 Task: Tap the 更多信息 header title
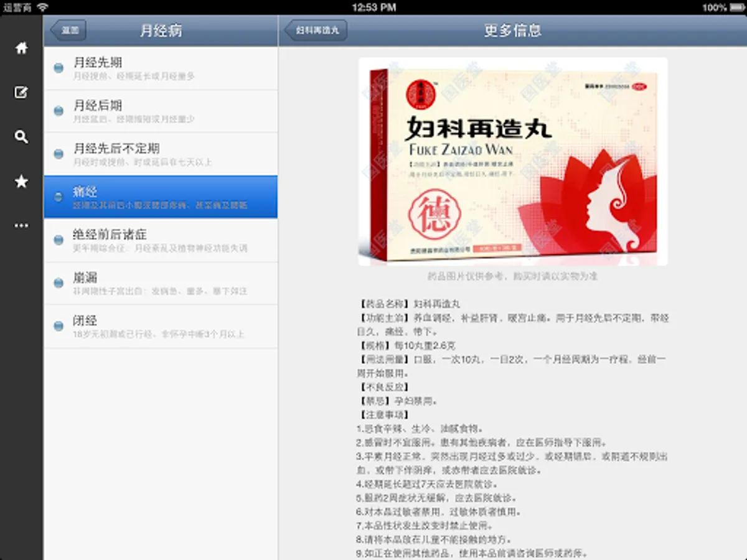[x=513, y=30]
